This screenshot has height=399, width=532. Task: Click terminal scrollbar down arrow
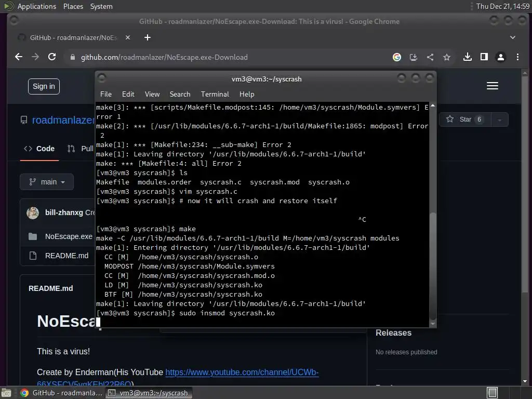[x=433, y=324]
